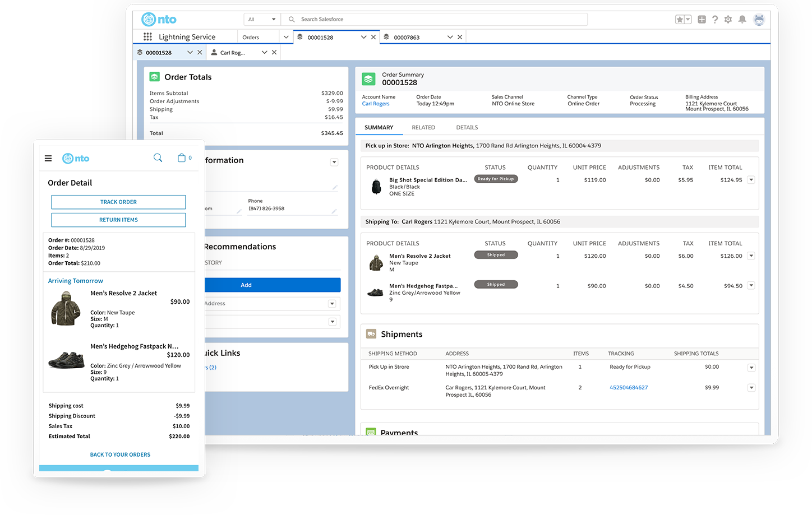Click the RETURN ITEMS button
The height and width of the screenshot is (515, 812).
(x=118, y=220)
